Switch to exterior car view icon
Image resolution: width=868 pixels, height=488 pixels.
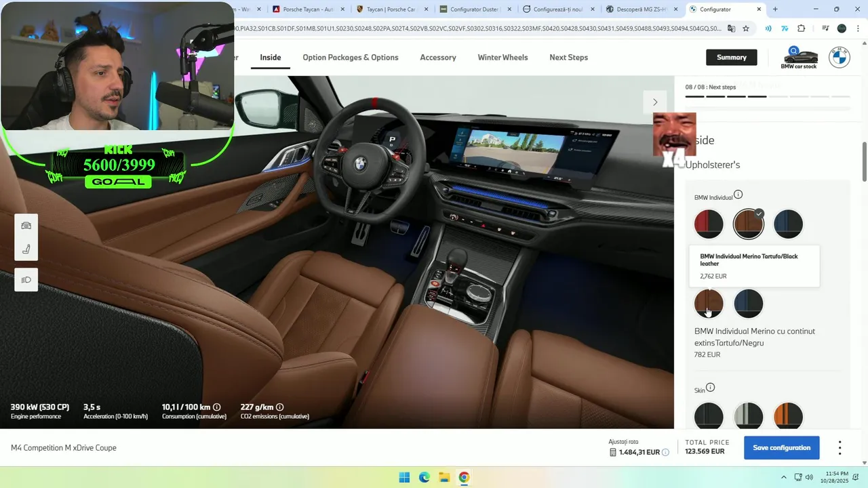[26, 226]
